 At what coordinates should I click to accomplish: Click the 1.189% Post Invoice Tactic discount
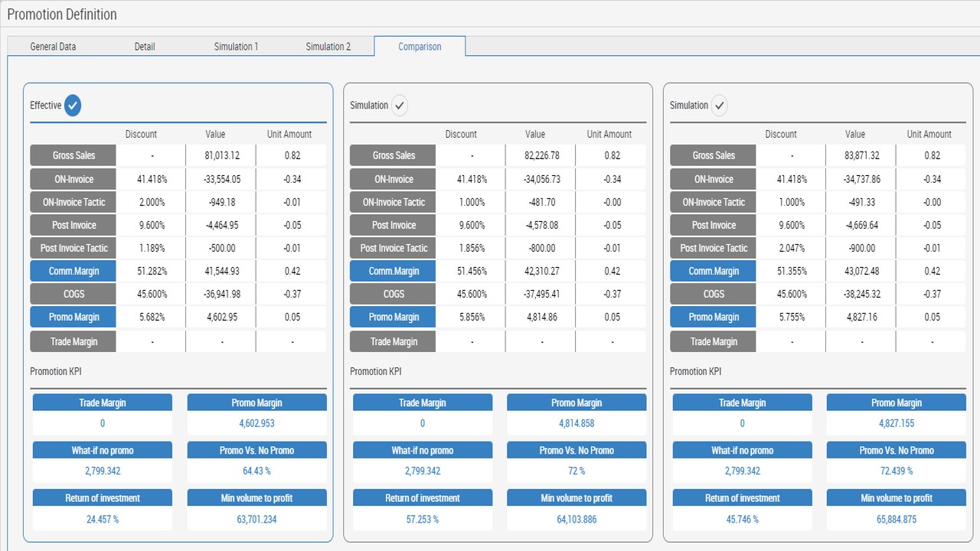point(152,248)
